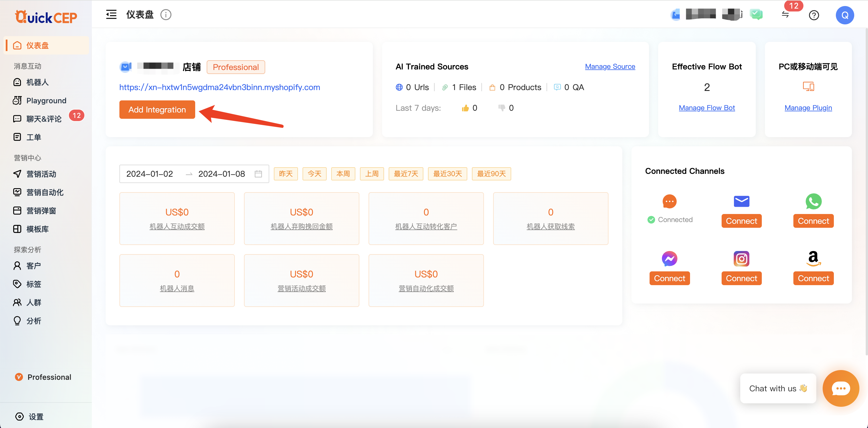The height and width of the screenshot is (428, 868).
Task: Click the notification switch icon with badge 12
Action: pyautogui.click(x=785, y=14)
